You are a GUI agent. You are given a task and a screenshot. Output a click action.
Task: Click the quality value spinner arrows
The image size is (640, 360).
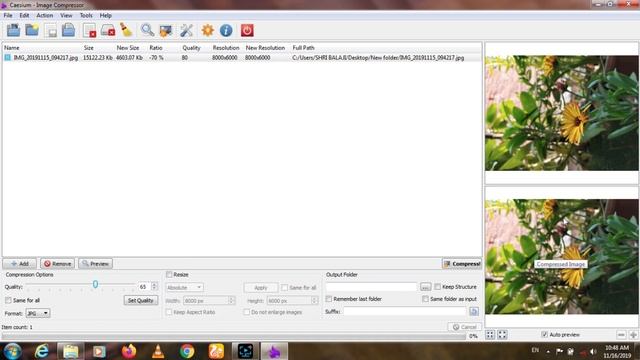pos(154,287)
